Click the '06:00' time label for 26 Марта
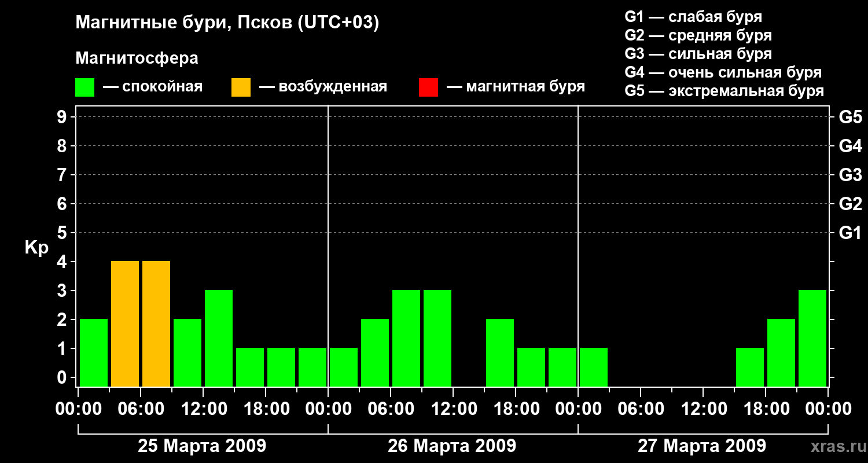 coord(391,409)
